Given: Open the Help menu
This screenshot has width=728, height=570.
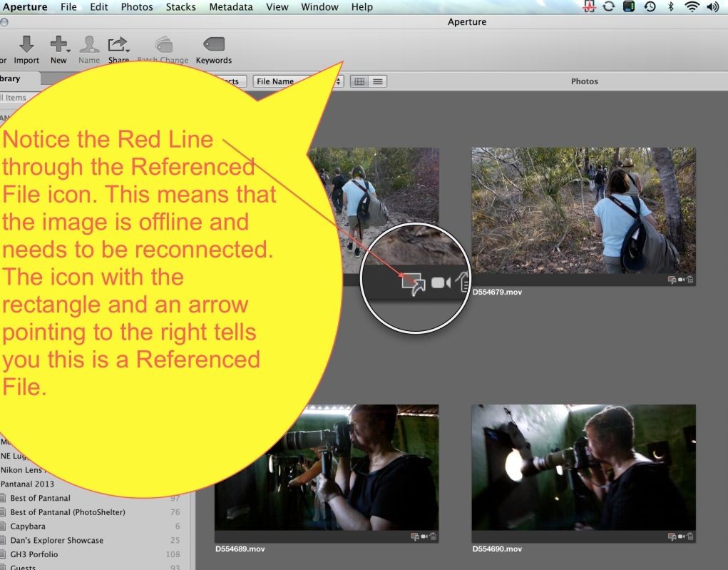Looking at the screenshot, I should coord(362,7).
